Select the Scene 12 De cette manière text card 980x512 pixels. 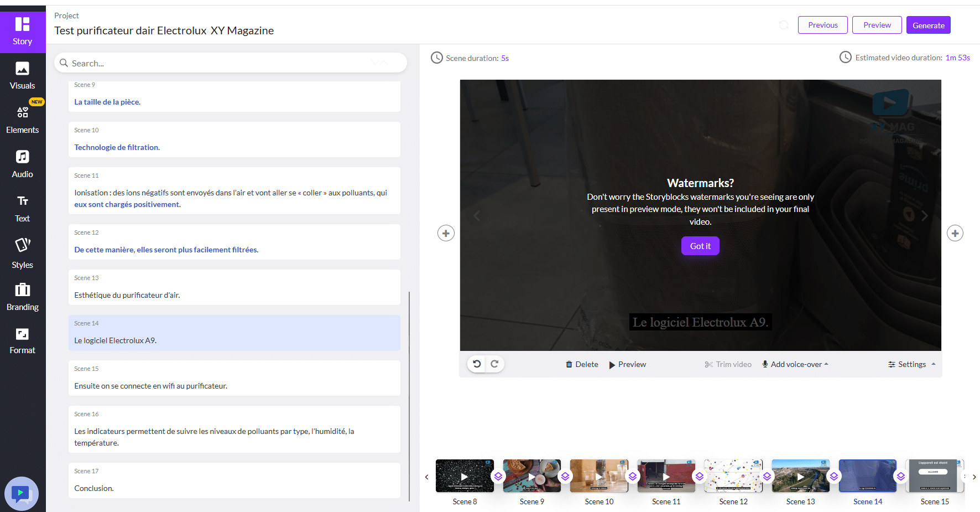coord(234,242)
